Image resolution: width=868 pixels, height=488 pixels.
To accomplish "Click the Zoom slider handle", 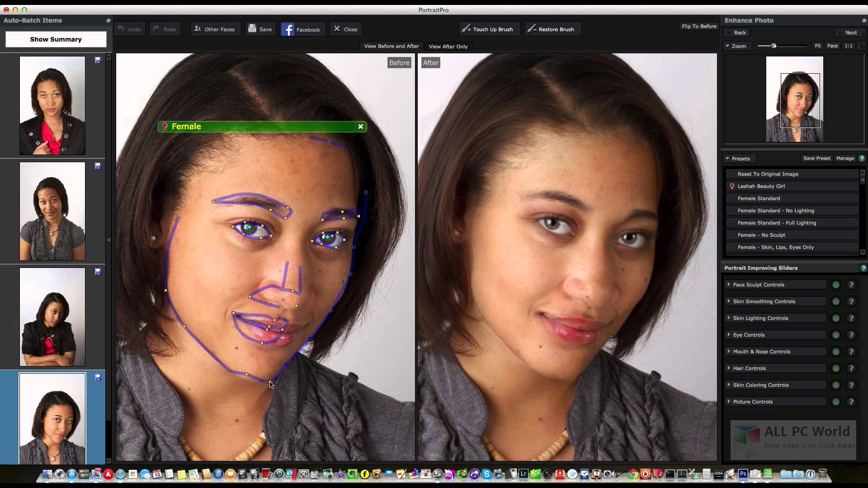I will [774, 46].
